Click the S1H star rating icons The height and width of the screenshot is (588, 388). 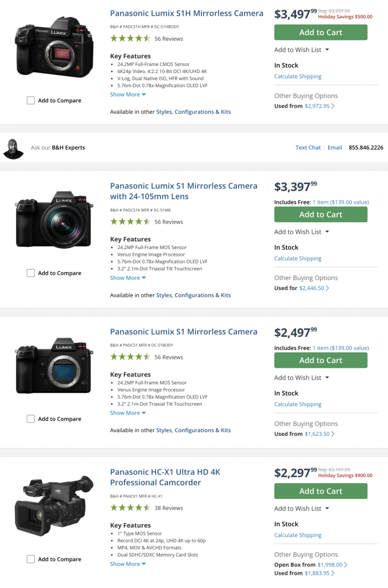[x=130, y=38]
